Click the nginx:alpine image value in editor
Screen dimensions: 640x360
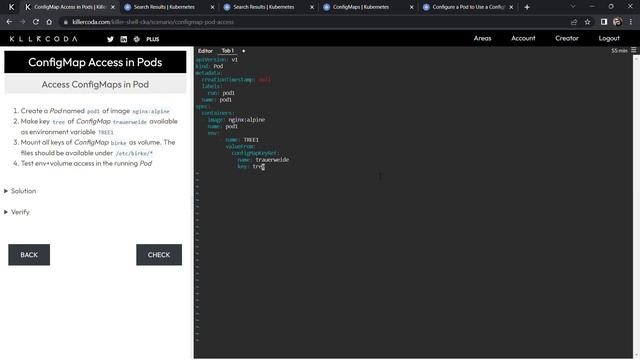coord(247,120)
